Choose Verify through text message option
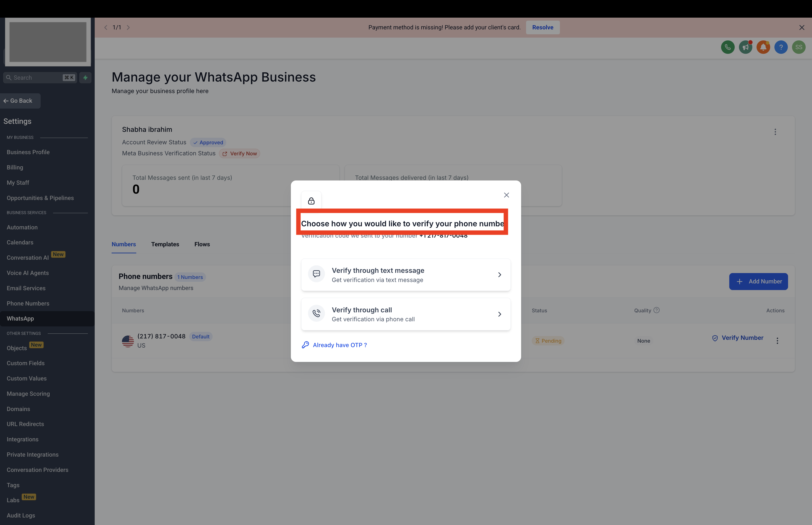The image size is (812, 525). [406, 275]
